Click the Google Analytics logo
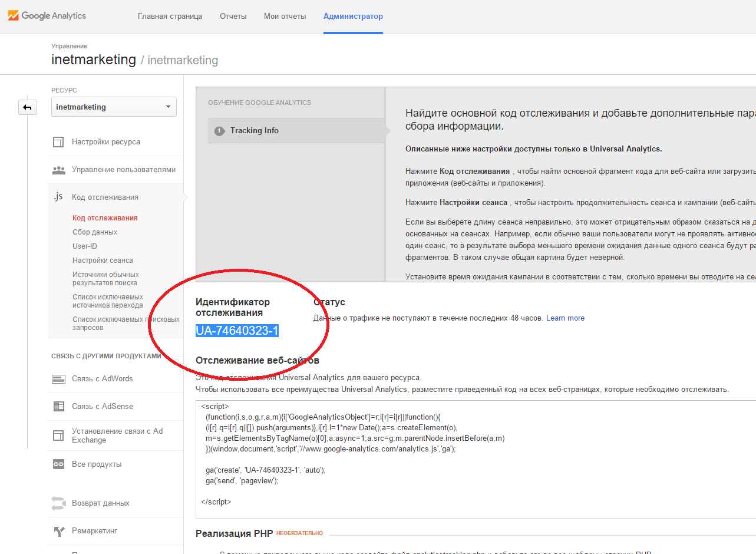756x554 pixels. point(47,16)
